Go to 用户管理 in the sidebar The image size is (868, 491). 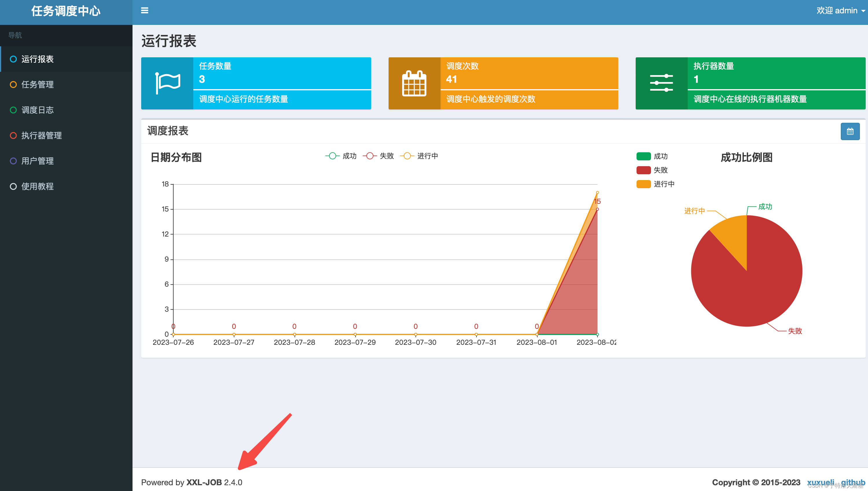[x=37, y=161]
